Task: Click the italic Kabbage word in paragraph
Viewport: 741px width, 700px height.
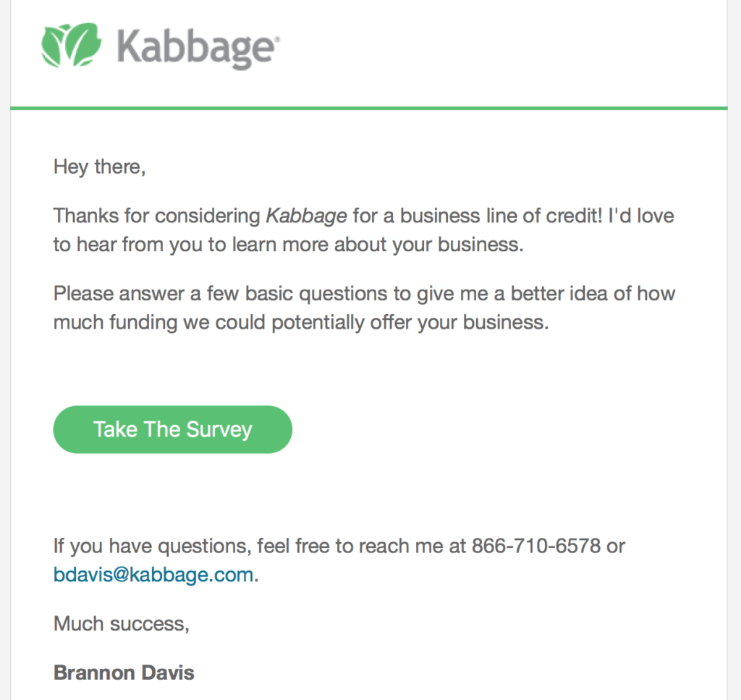Action: (x=307, y=215)
